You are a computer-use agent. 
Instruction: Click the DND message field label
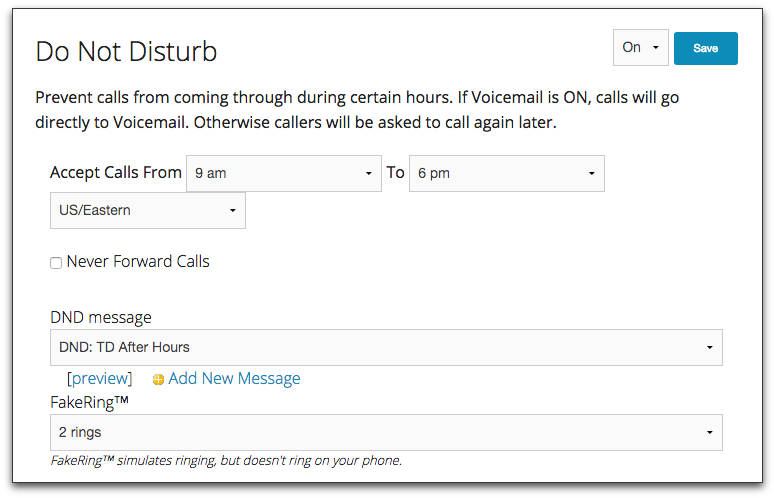101,317
